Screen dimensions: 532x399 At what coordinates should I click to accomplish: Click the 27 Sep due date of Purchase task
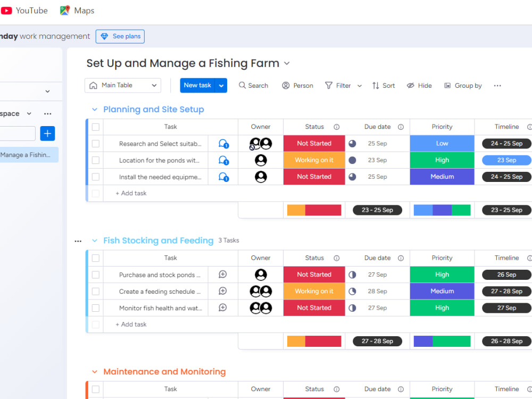[377, 275]
